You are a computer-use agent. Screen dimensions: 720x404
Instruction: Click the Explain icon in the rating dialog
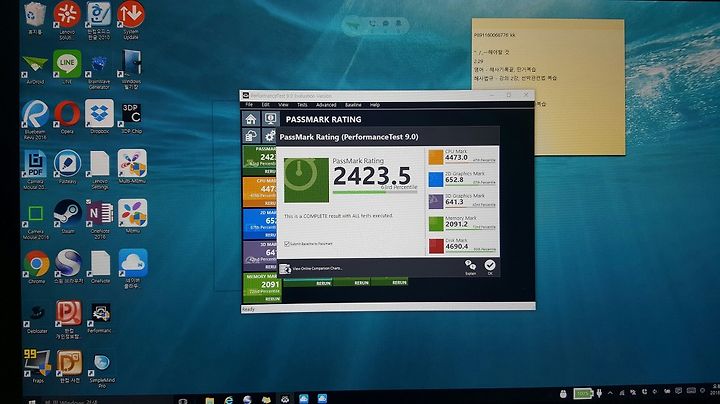click(x=470, y=267)
